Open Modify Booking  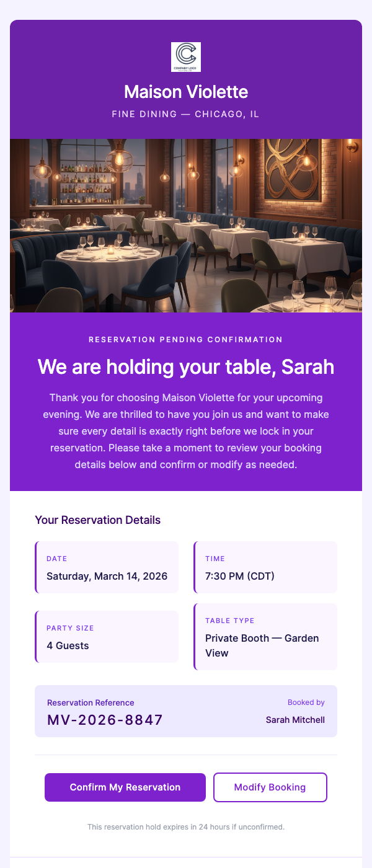pyautogui.click(x=270, y=787)
